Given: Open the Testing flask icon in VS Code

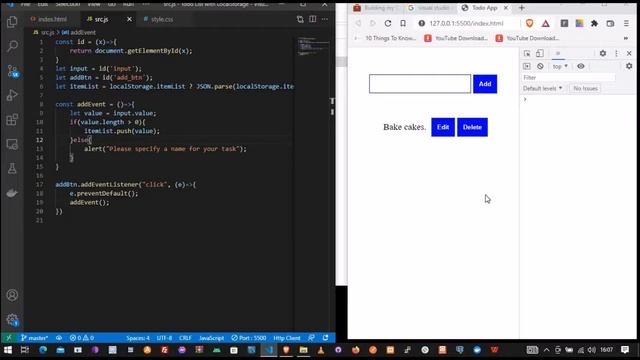Looking at the screenshot, I should (12, 168).
